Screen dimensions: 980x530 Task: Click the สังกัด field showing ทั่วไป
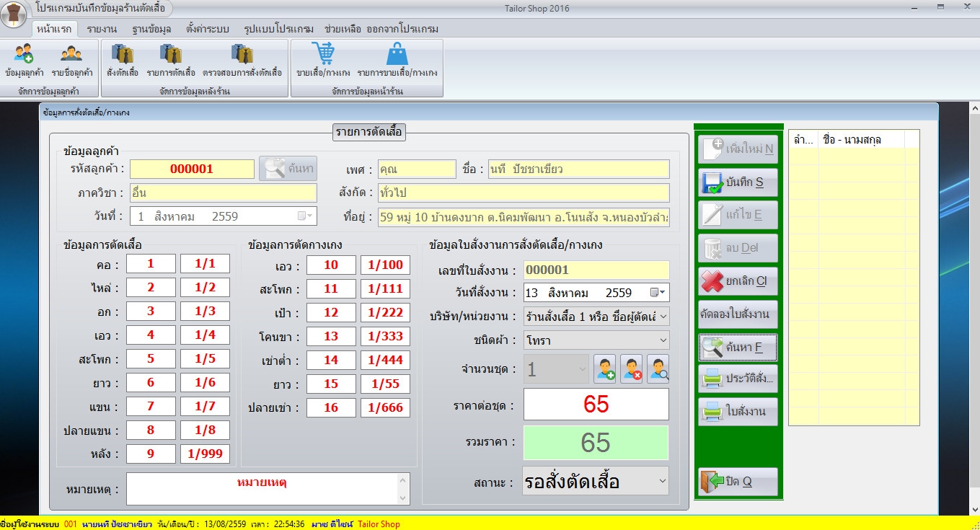(x=524, y=193)
